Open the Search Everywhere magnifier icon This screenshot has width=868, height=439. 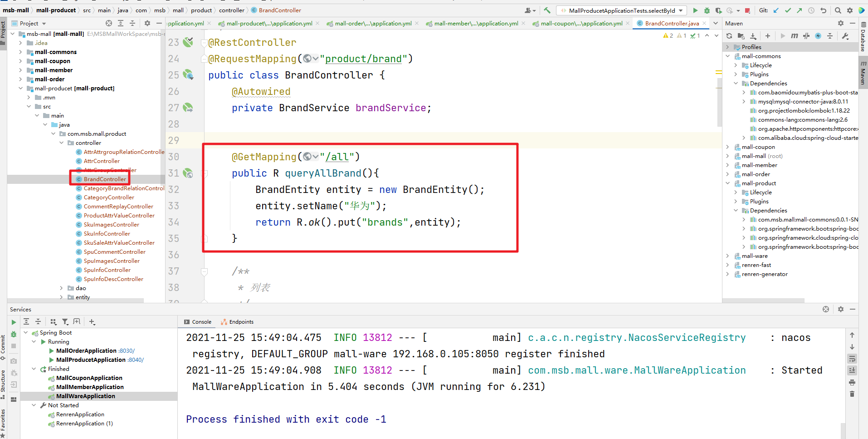click(x=838, y=10)
